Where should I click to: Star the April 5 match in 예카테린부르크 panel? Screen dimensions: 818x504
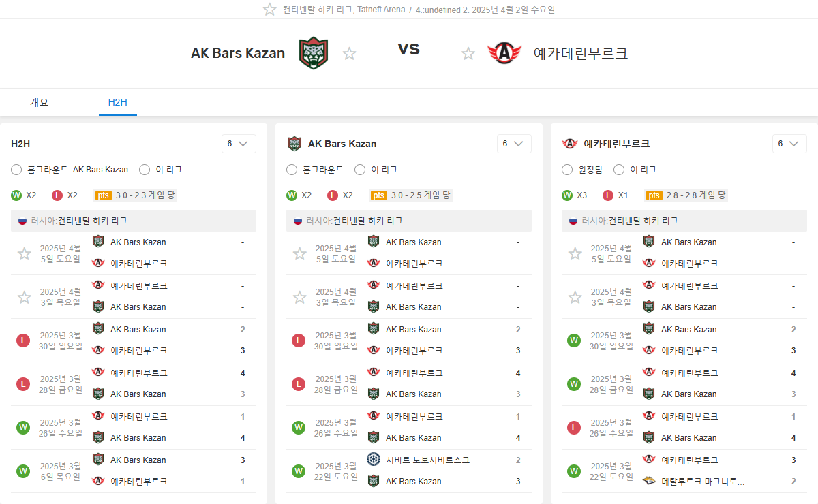coord(575,253)
